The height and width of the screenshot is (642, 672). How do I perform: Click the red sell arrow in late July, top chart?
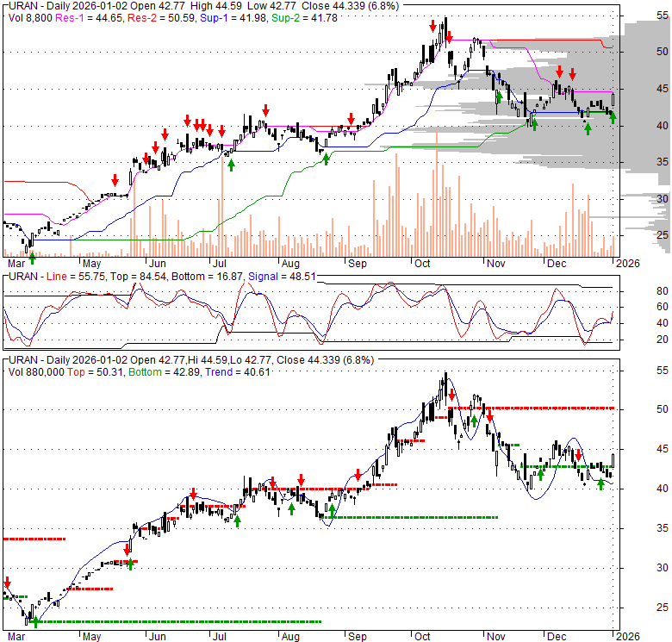click(x=265, y=110)
